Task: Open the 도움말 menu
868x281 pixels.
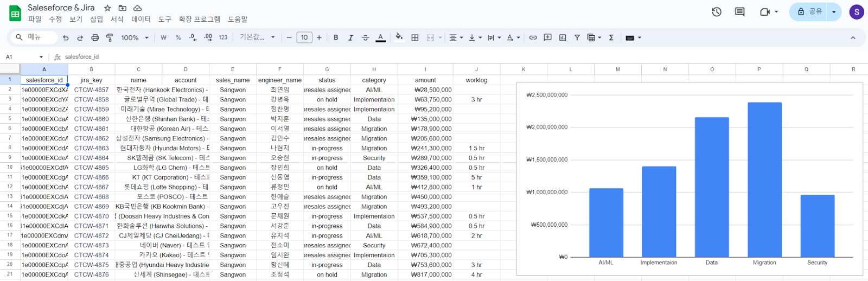Action: [238, 19]
